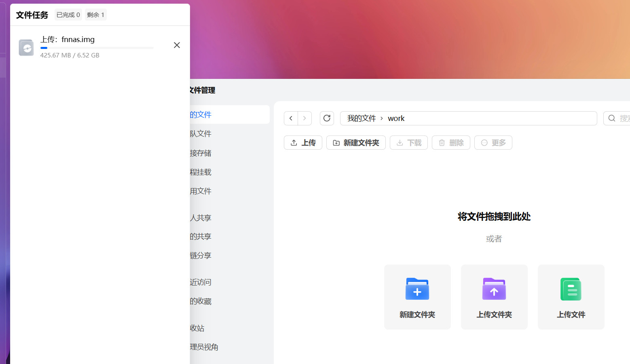Show the 已完成 0 completed tasks tab
The height and width of the screenshot is (364, 630).
coord(68,15)
